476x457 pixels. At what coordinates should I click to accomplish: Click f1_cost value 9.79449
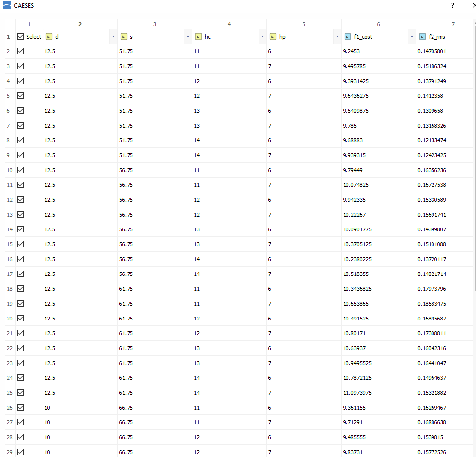(353, 170)
